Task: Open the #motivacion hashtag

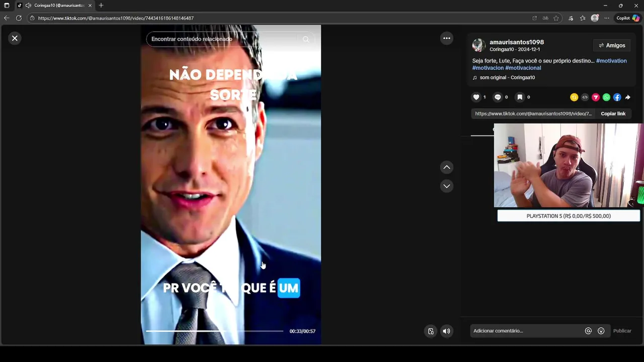Action: 488,68
